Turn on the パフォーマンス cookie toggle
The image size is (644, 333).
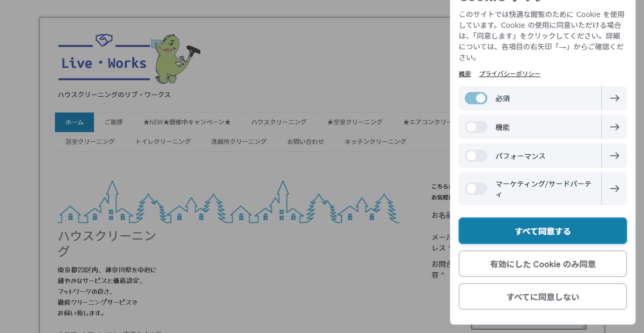pos(475,156)
